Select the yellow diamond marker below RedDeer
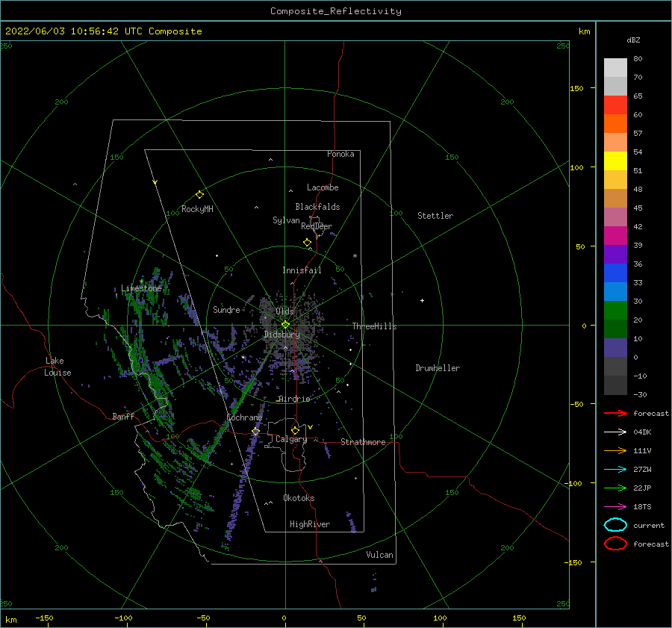The image size is (672, 628). 308,242
